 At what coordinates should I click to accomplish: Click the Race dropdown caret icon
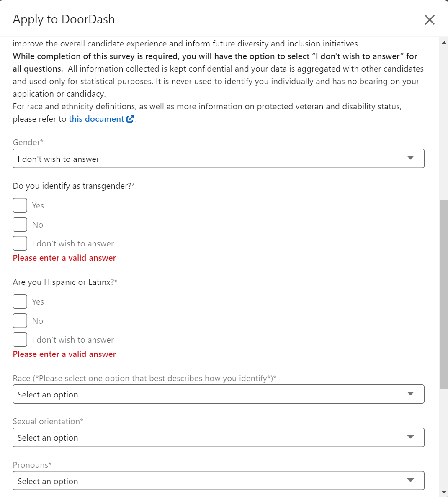tap(410, 394)
